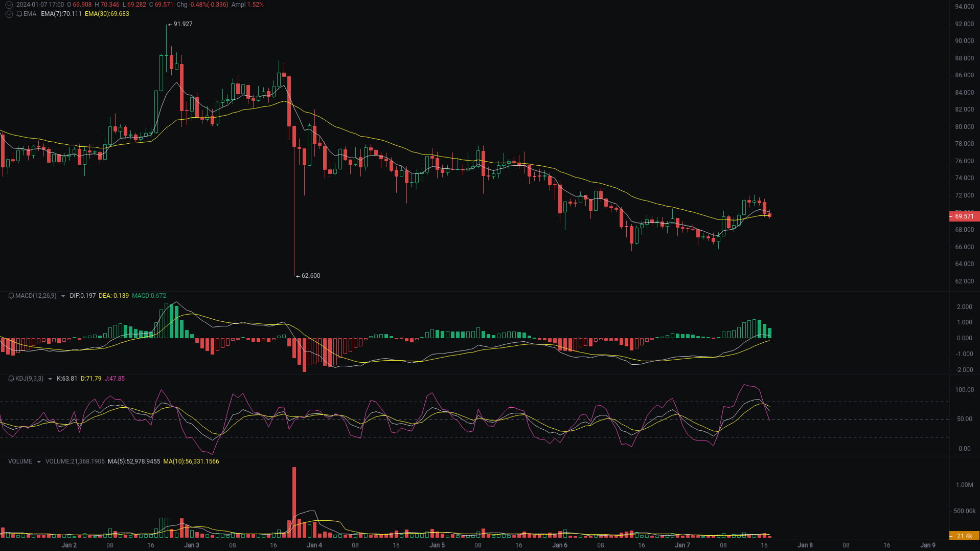This screenshot has height=551, width=980.
Task: Toggle the EMA row visibility chevron
Action: pyautogui.click(x=8, y=14)
